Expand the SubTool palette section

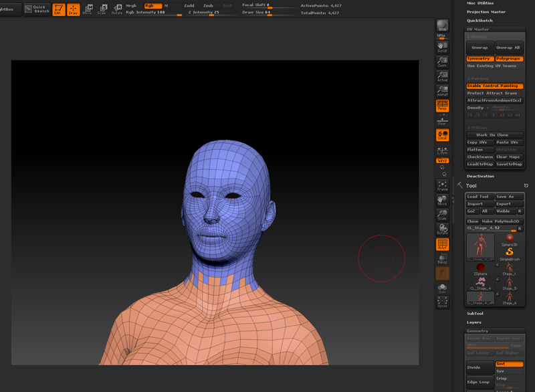pos(475,313)
